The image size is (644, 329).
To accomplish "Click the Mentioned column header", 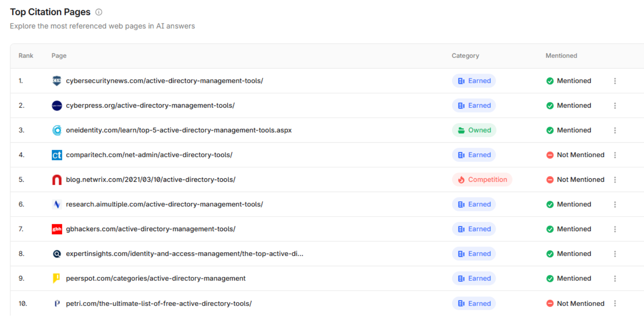I will (561, 56).
